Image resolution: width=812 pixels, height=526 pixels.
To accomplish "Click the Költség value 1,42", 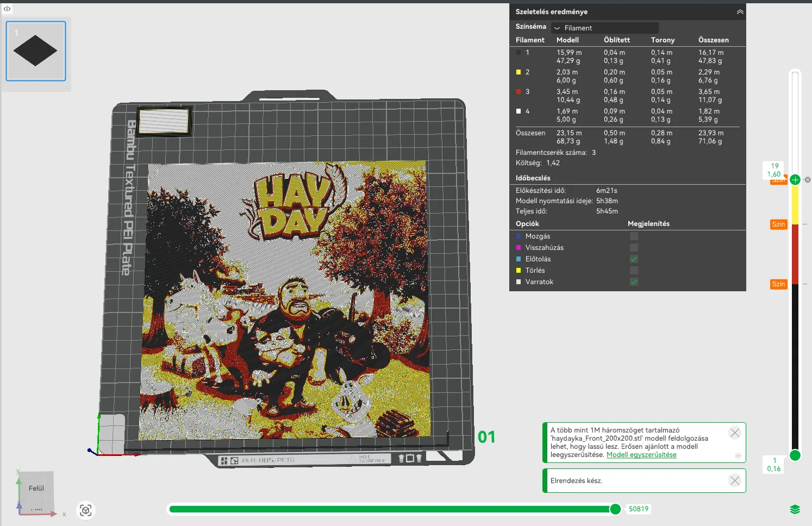I will pos(553,163).
